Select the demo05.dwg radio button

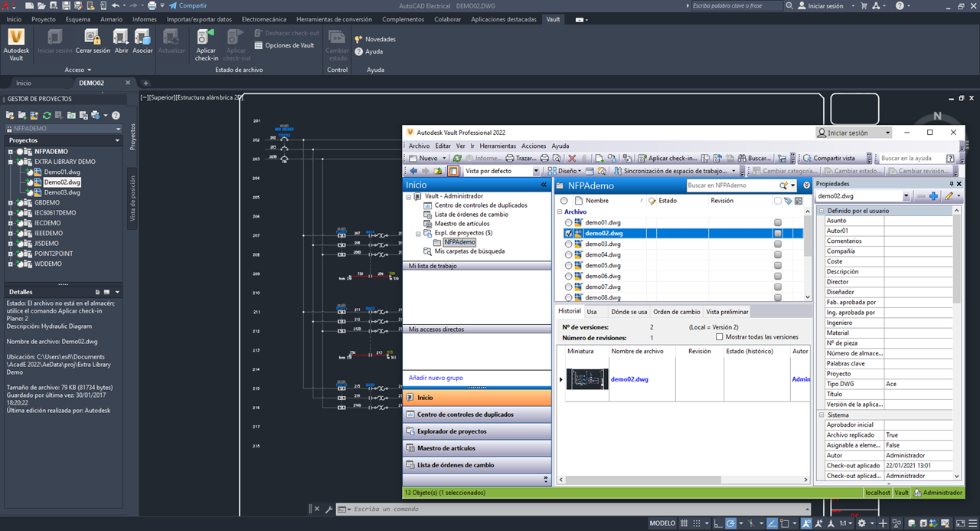(568, 265)
